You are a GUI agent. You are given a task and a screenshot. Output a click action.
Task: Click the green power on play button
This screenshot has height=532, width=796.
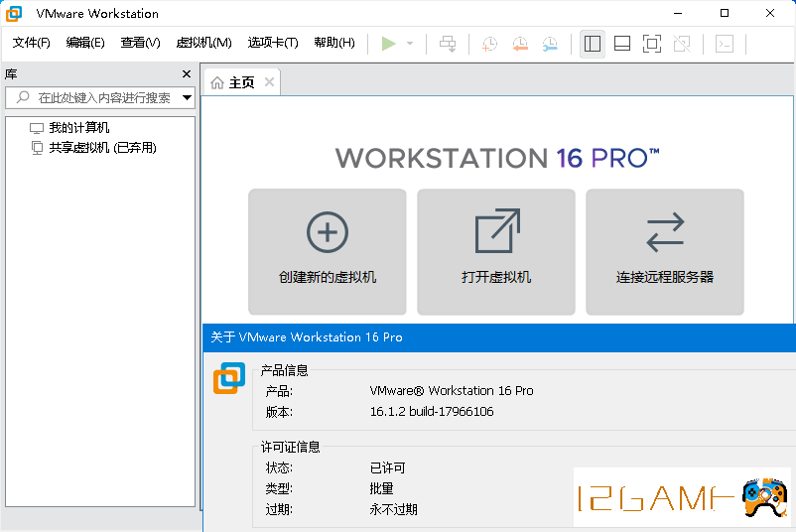[388, 44]
